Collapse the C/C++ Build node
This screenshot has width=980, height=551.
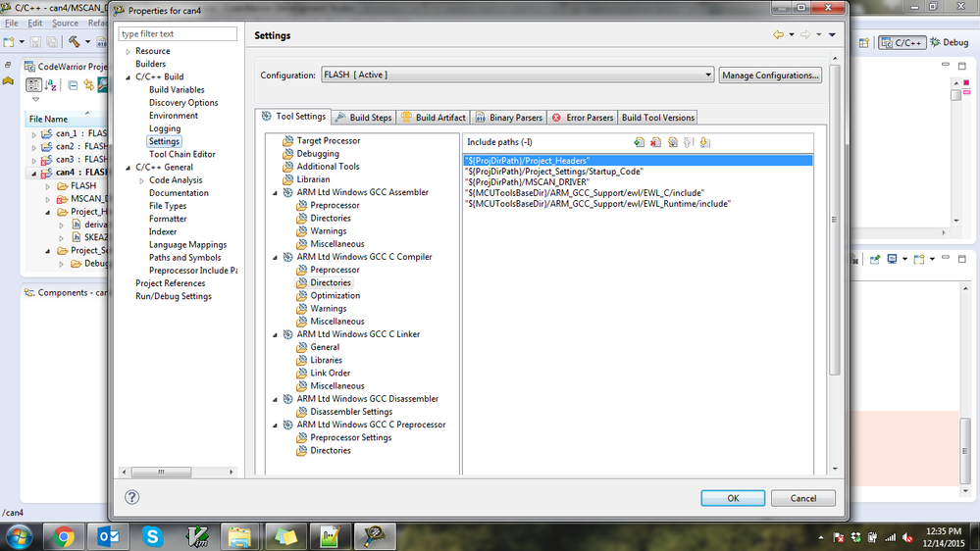pos(129,76)
